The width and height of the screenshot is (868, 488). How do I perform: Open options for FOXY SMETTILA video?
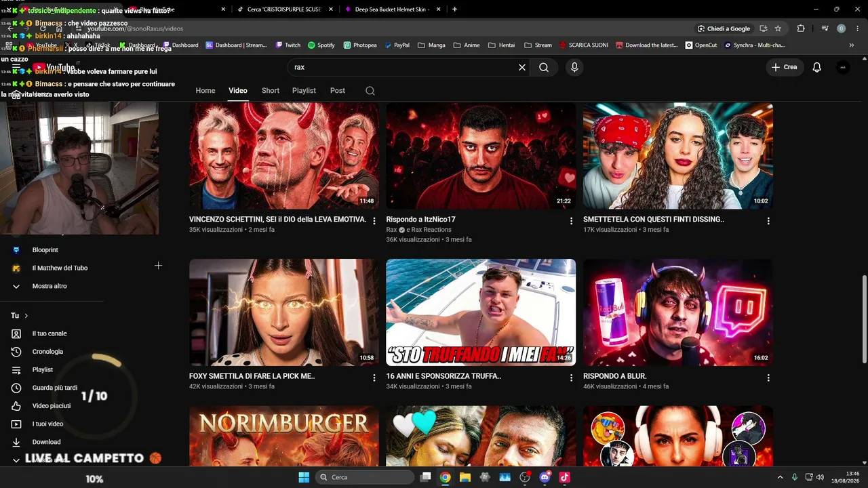374,378
